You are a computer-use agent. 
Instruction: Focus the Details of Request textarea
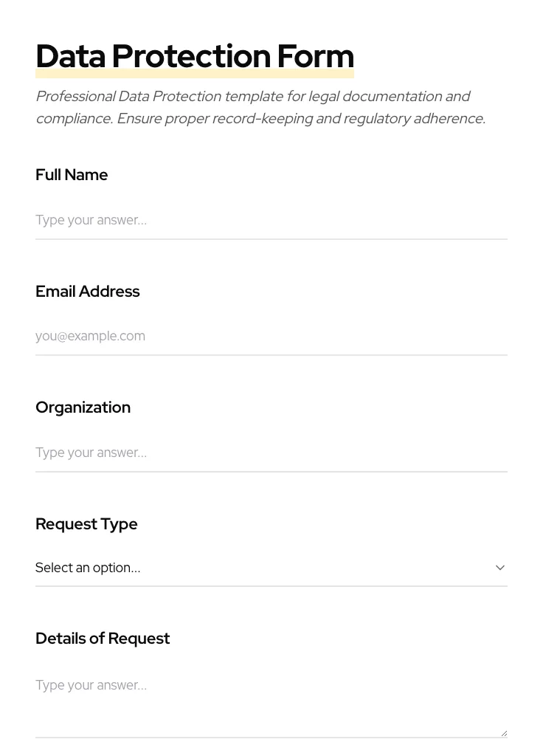click(271, 701)
